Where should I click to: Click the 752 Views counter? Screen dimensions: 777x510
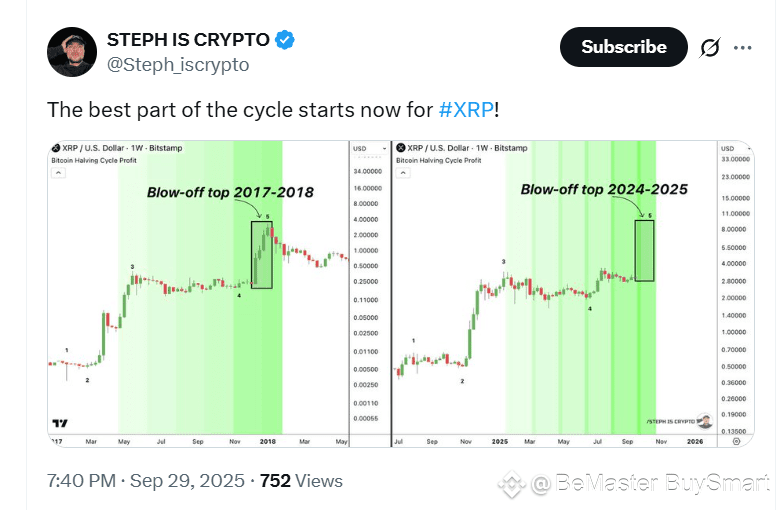point(301,481)
